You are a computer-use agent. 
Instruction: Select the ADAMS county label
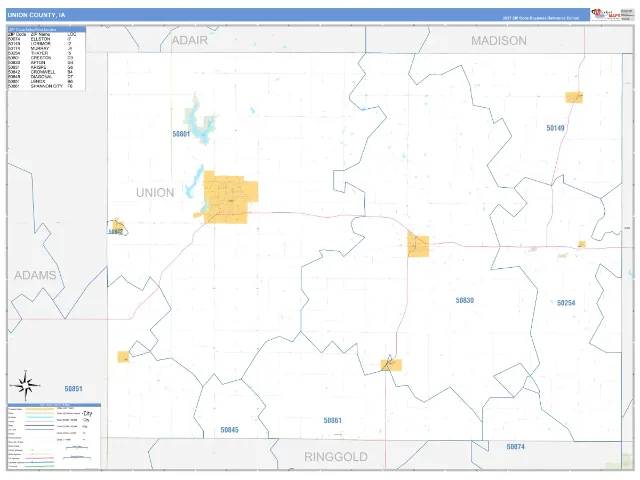pos(35,275)
